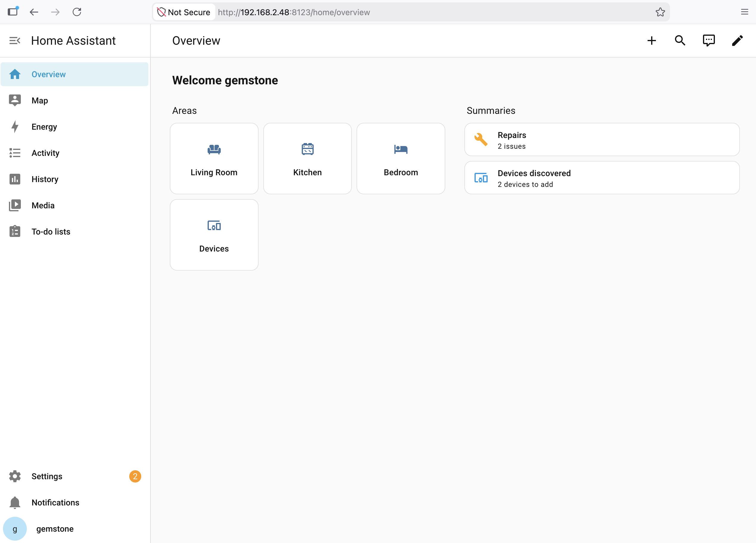Edit dashboard with the pencil icon
The height and width of the screenshot is (543, 756).
737,41
